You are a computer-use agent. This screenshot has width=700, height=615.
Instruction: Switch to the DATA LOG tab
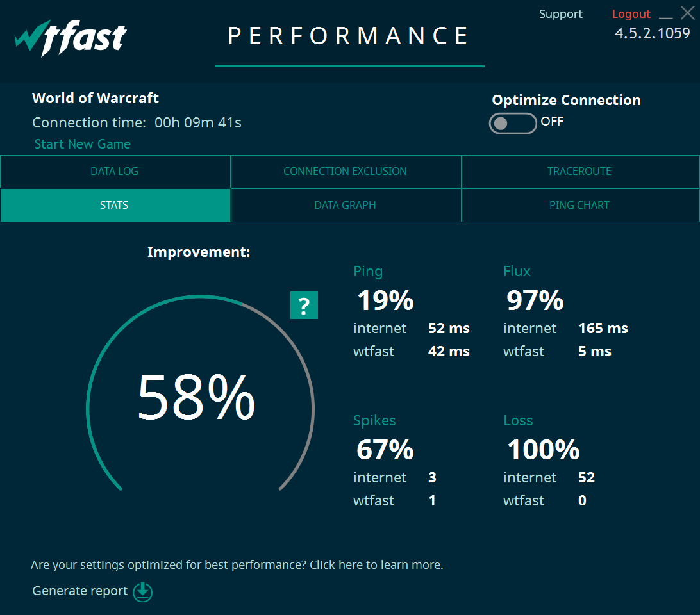click(114, 171)
